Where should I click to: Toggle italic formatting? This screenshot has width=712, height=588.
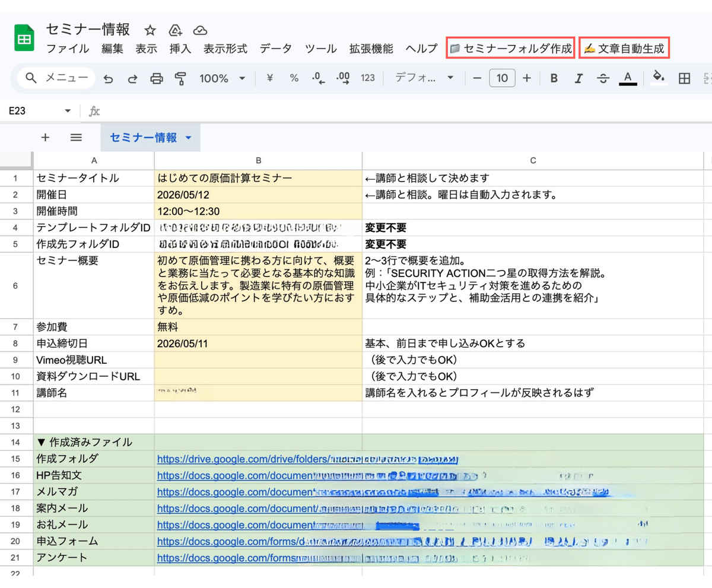click(578, 78)
